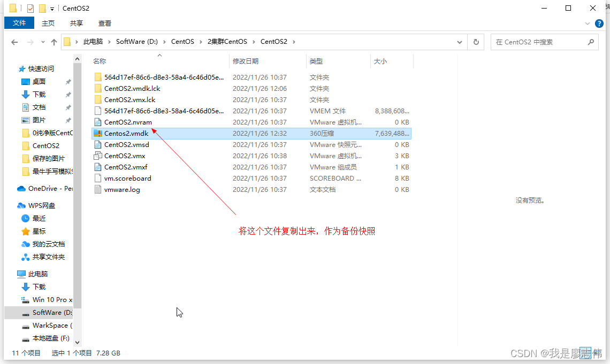Open 共享文件夹 in the sidebar
Image resolution: width=610 pixels, height=364 pixels.
(x=49, y=257)
